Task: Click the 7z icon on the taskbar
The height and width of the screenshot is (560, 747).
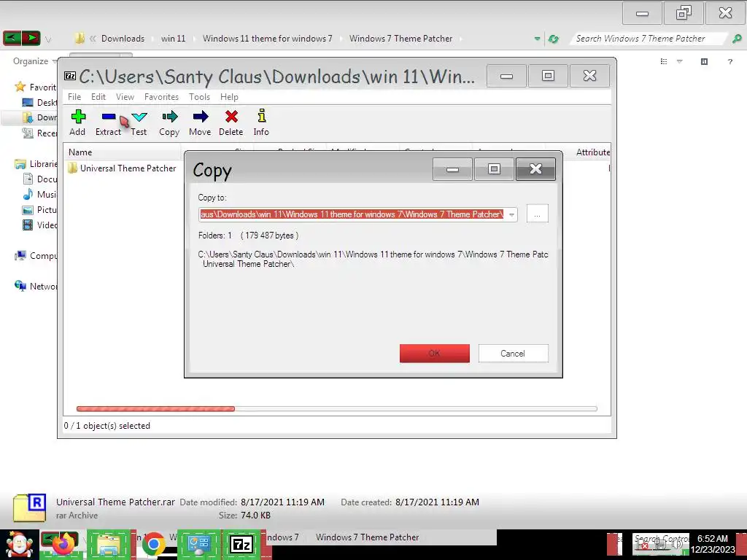Action: [x=241, y=544]
